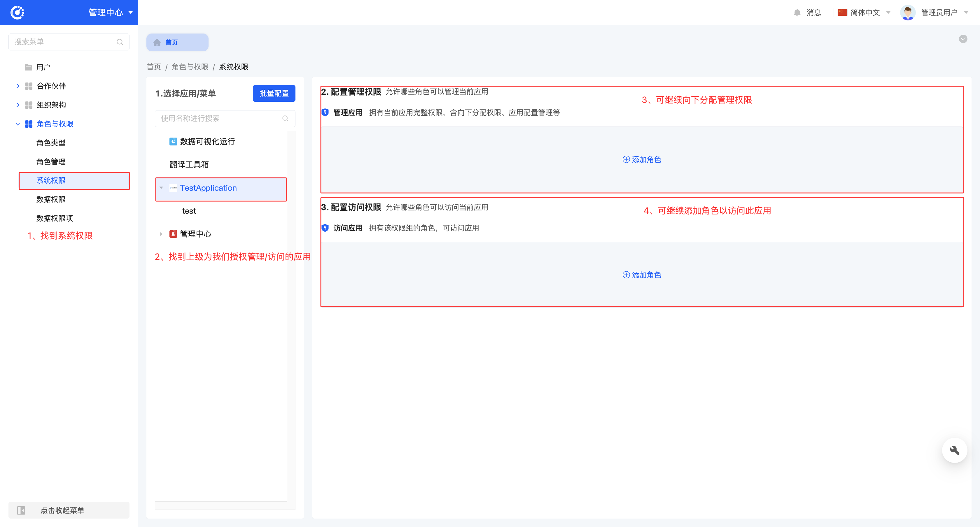Click the China flag language icon

[x=842, y=13]
